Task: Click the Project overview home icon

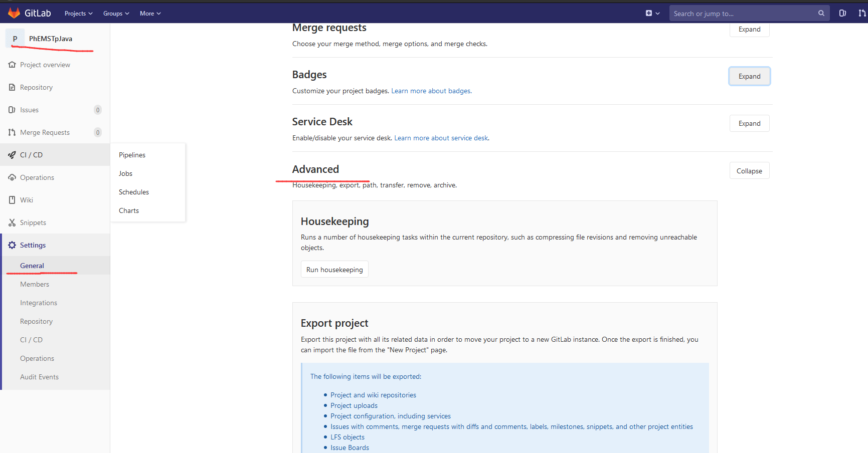Action: point(12,65)
